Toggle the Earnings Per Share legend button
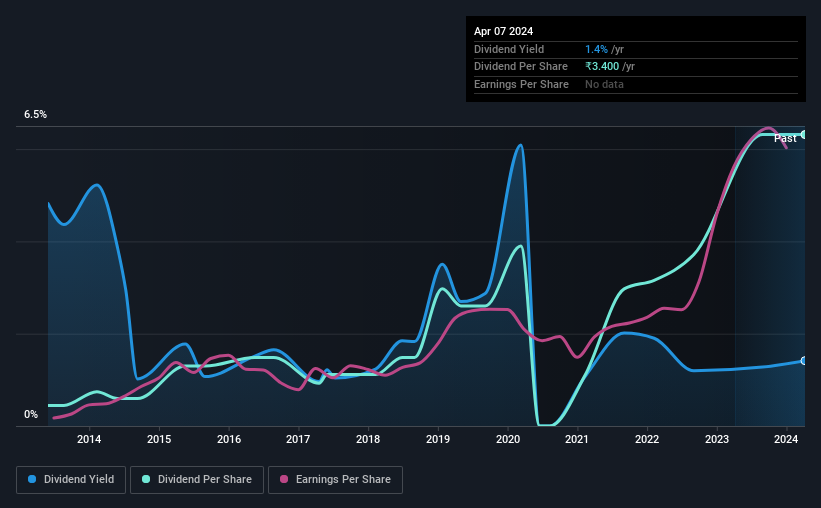 click(x=335, y=480)
